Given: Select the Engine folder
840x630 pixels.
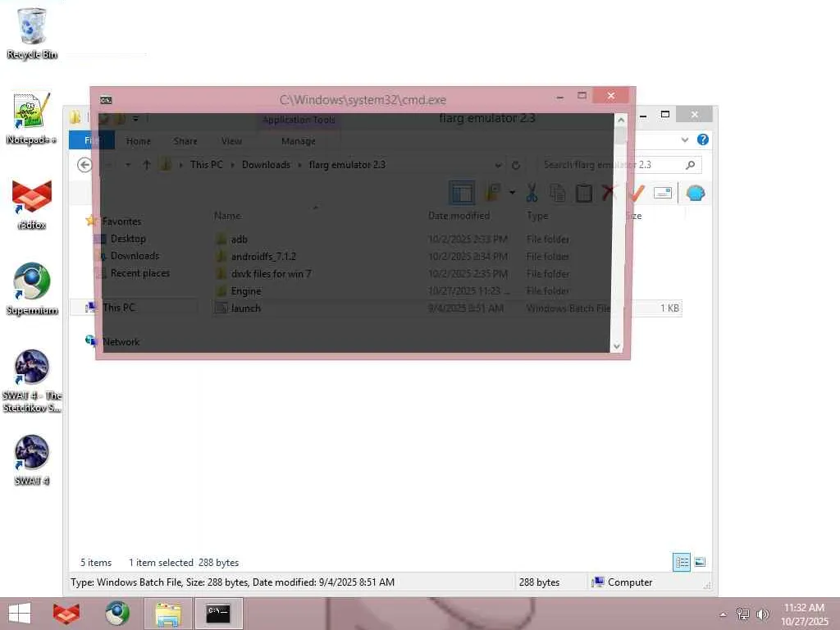Looking at the screenshot, I should coord(246,291).
